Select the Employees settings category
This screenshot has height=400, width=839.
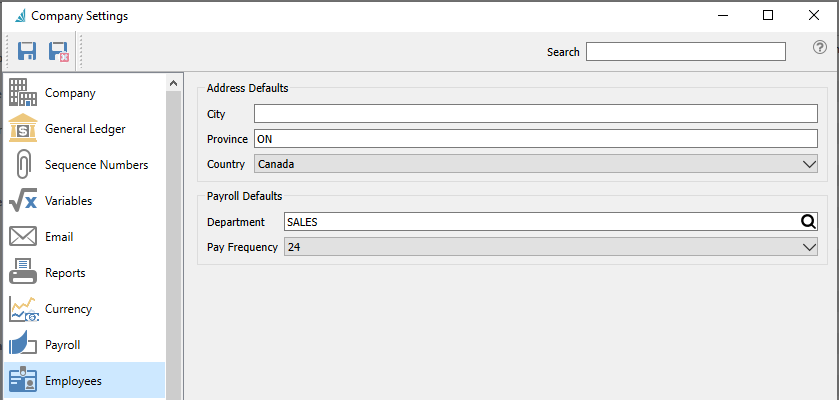[x=72, y=381]
